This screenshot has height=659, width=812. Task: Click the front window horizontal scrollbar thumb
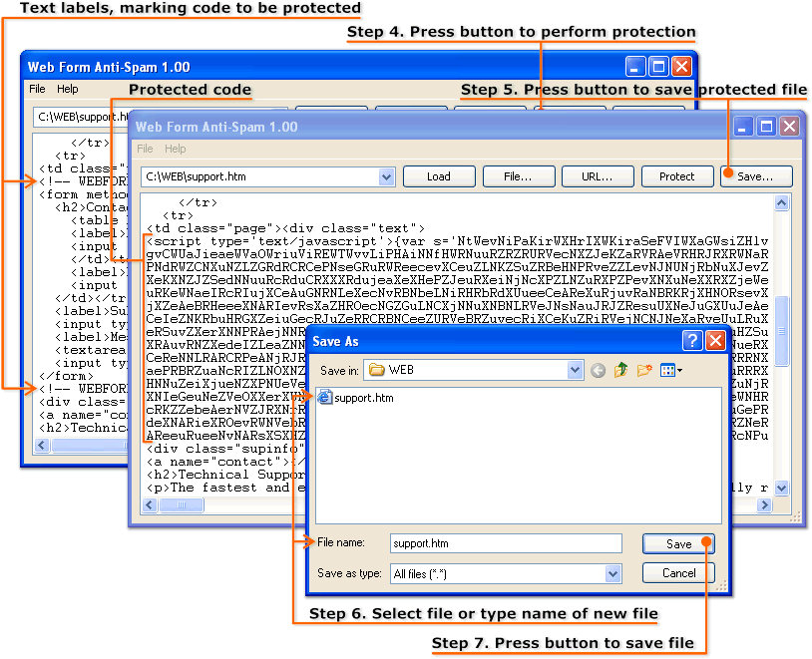(182, 504)
